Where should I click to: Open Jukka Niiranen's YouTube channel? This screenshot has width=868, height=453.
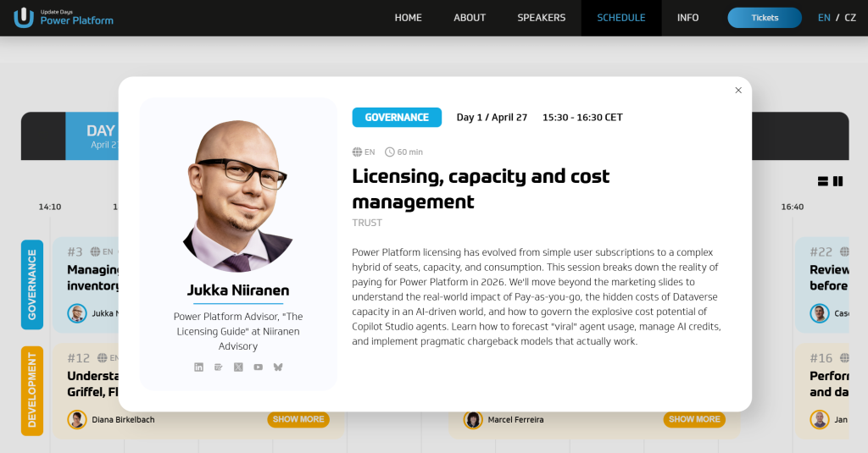258,367
